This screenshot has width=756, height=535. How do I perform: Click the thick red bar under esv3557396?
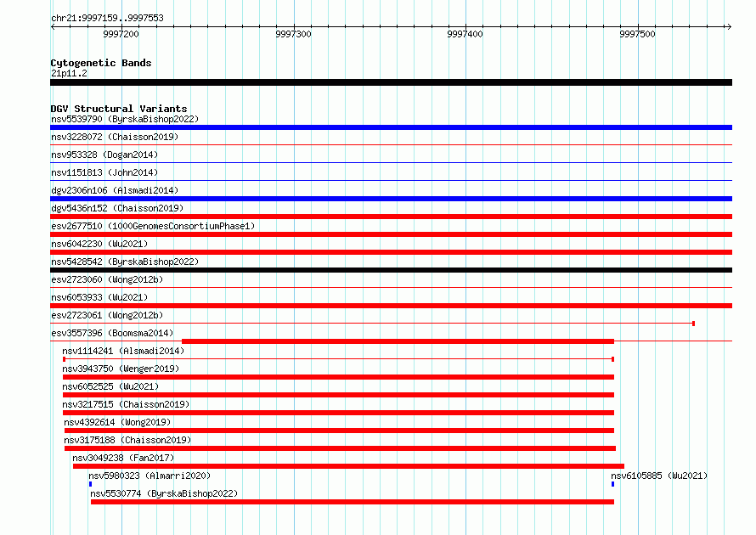point(398,341)
